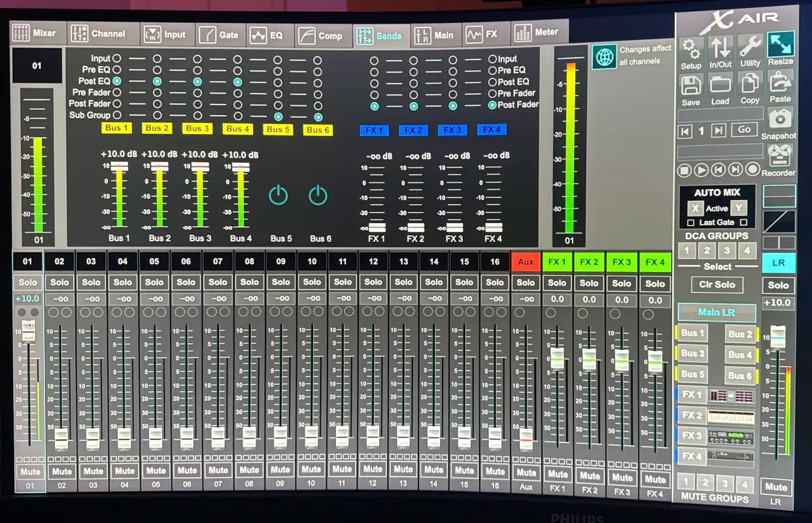This screenshot has width=812, height=523.
Task: Click the Paste icon
Action: coord(780,82)
